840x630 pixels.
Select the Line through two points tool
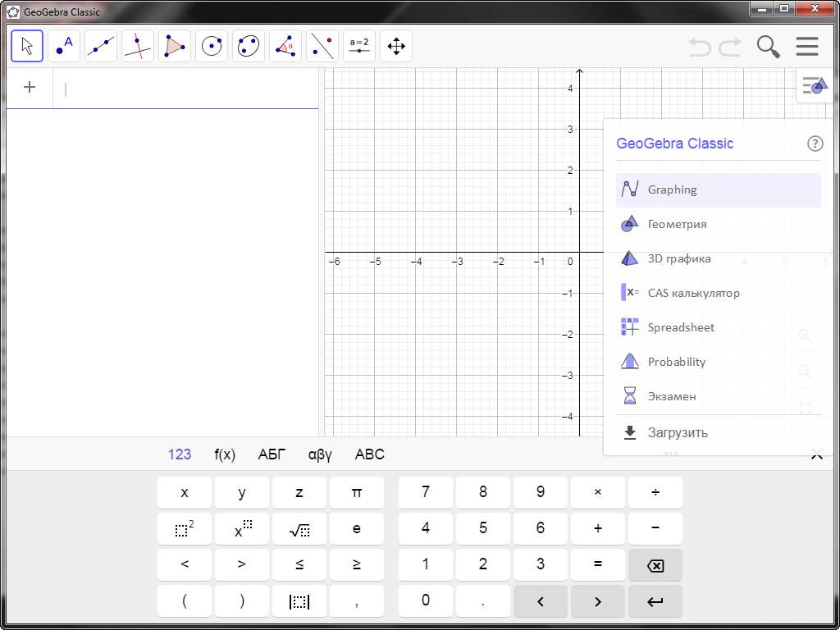101,46
